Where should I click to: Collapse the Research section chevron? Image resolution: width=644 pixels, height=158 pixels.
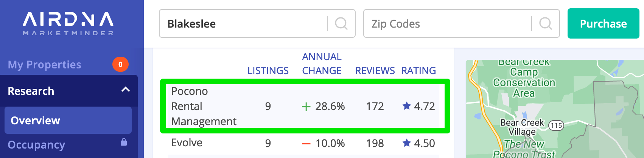pyautogui.click(x=126, y=90)
